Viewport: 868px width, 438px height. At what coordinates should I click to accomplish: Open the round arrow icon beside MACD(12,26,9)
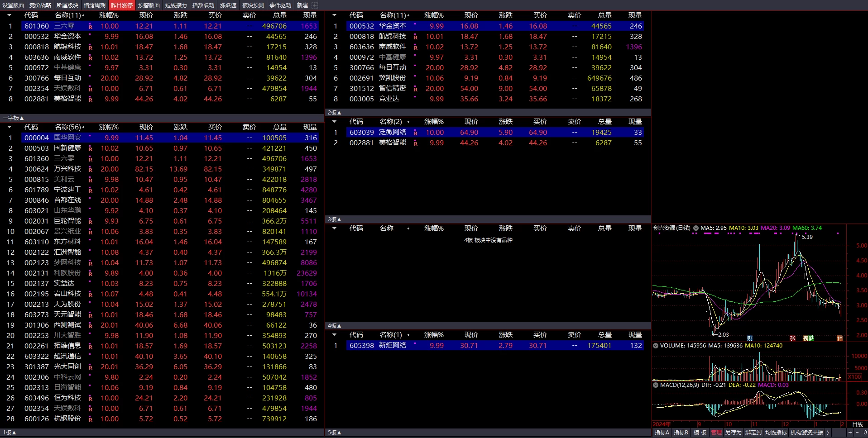(x=655, y=385)
